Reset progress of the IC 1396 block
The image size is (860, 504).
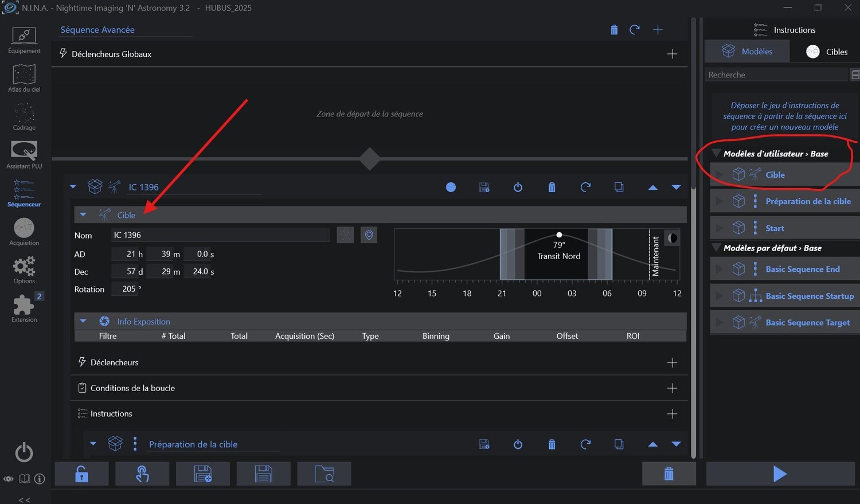click(x=585, y=187)
